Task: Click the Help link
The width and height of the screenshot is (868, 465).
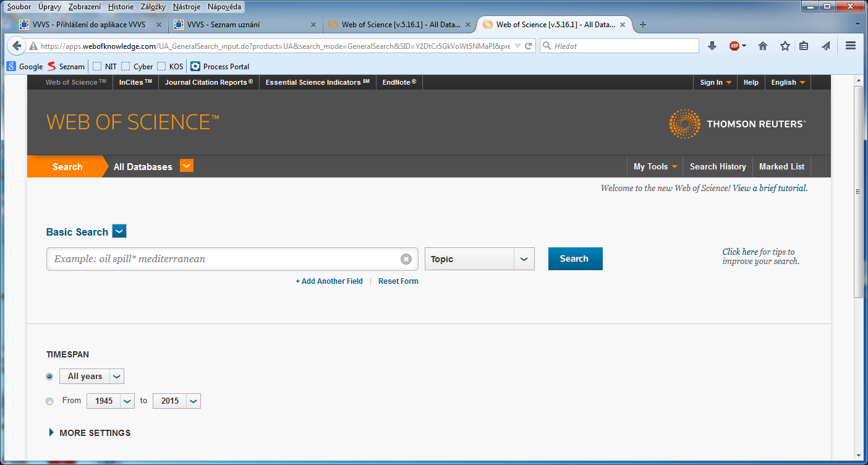Action: click(x=751, y=82)
